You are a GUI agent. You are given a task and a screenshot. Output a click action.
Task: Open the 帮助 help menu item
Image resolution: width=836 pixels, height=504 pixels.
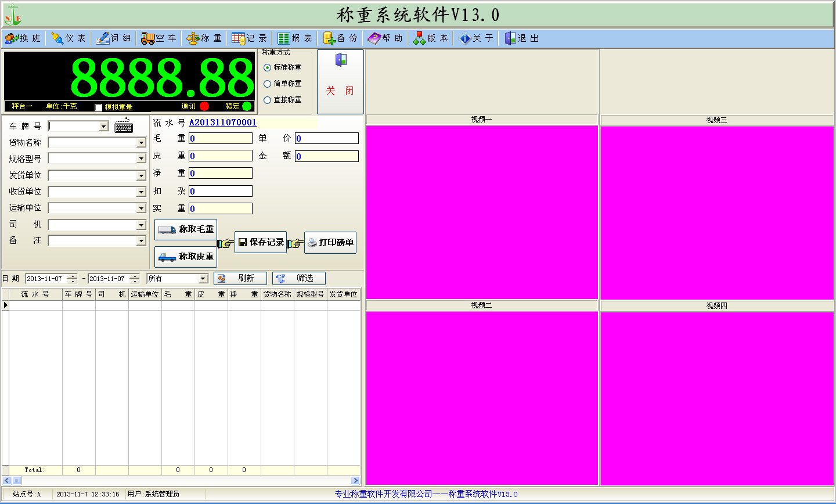coord(385,38)
